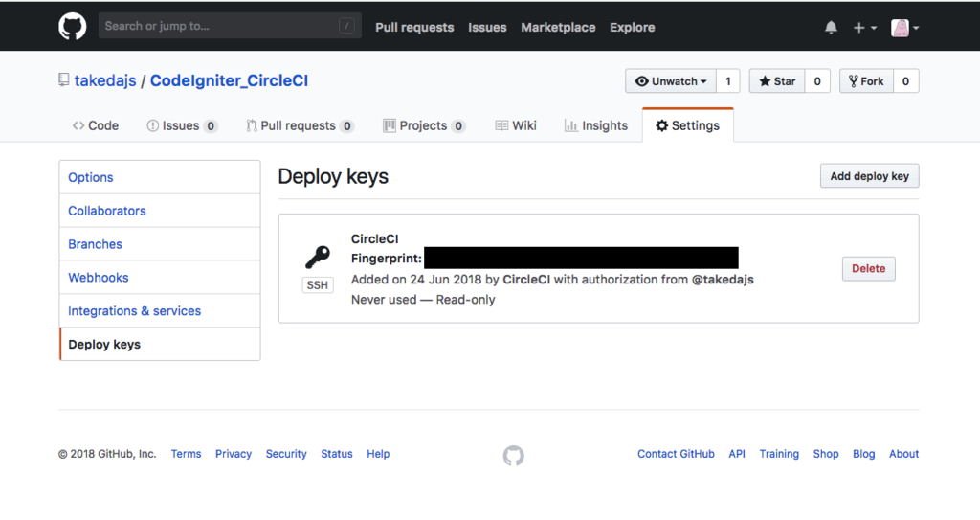Open Branches in settings sidebar
The width and height of the screenshot is (980, 520).
pyautogui.click(x=160, y=244)
